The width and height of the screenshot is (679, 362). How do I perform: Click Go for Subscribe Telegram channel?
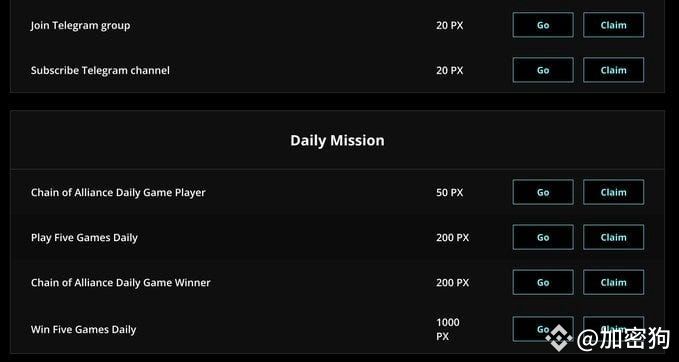[543, 70]
